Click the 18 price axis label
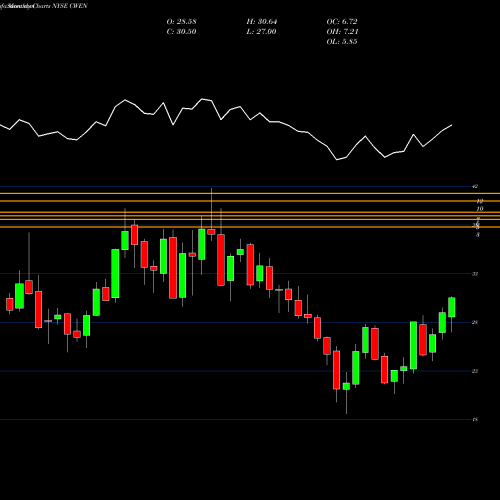 point(475,420)
